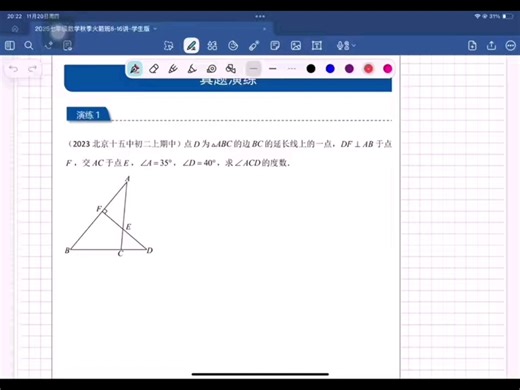Open the sidebar panel view
The height and width of the screenshot is (390, 520).
[10, 45]
